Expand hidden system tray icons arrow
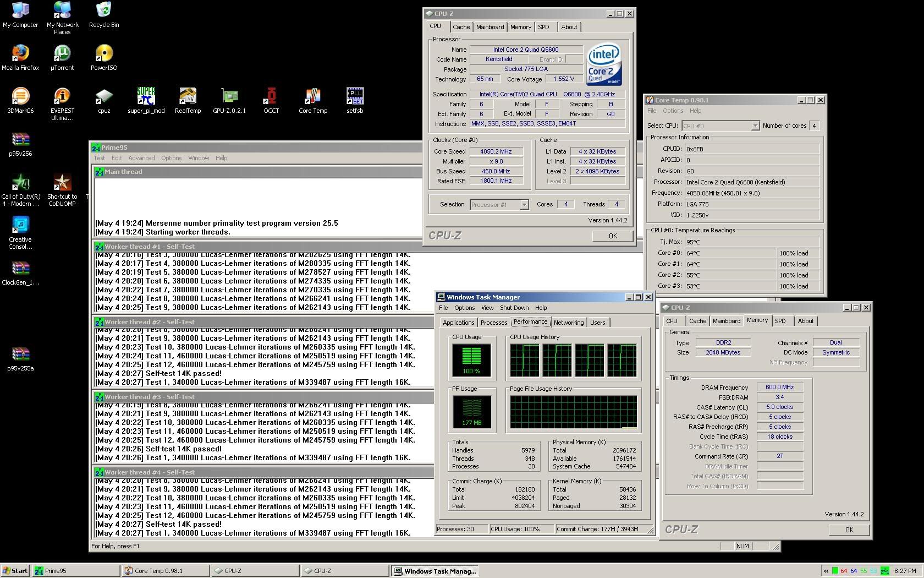The width and height of the screenshot is (924, 578). (x=826, y=571)
